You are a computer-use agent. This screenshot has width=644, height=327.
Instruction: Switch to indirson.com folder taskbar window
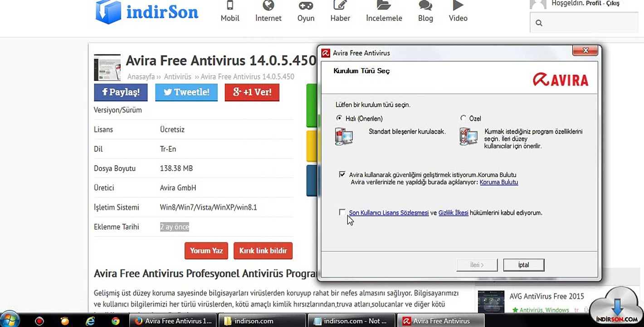pos(263,321)
